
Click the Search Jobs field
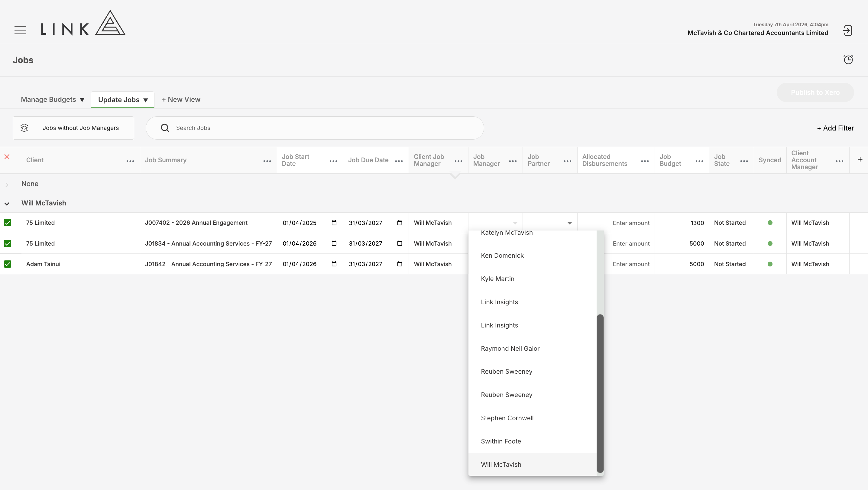click(x=315, y=128)
